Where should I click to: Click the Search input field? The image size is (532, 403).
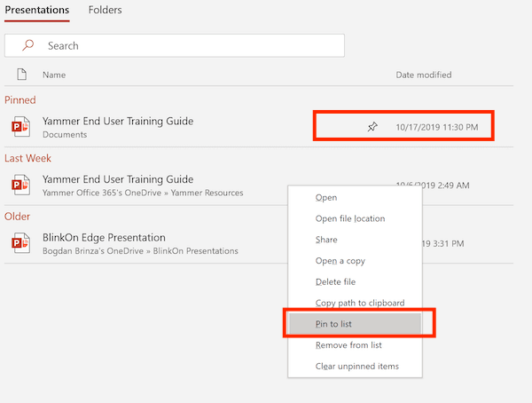pos(175,45)
